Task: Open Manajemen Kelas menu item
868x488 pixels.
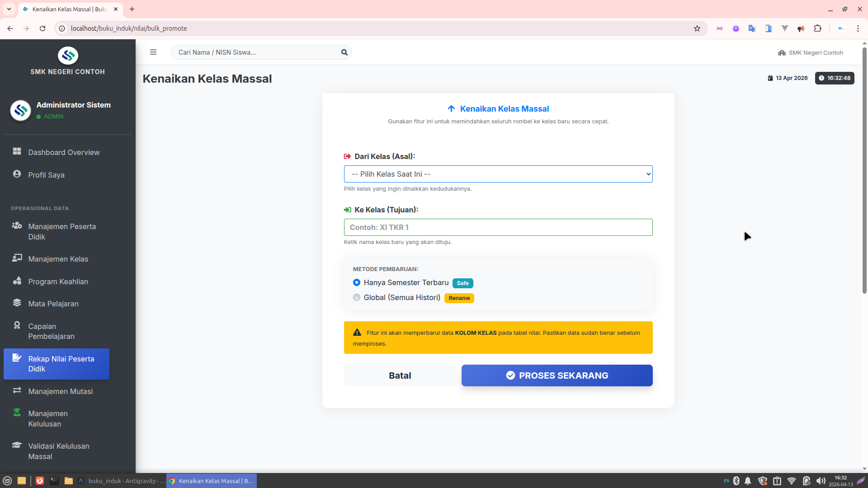Action: (x=58, y=259)
